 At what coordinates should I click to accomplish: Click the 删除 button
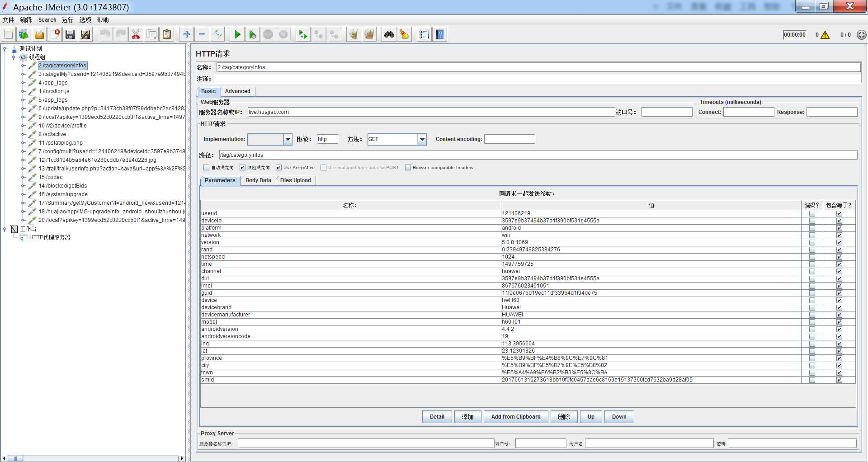(x=564, y=417)
